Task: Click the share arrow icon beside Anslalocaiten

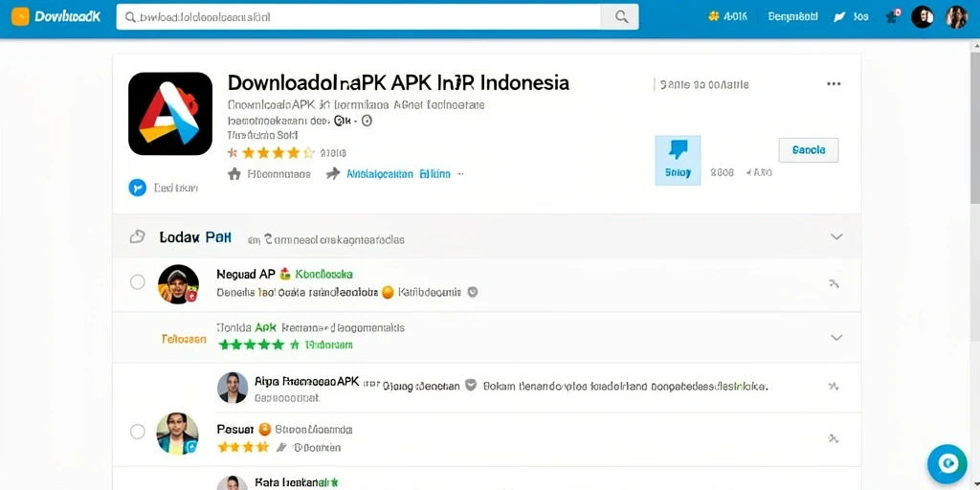Action: pyautogui.click(x=333, y=174)
